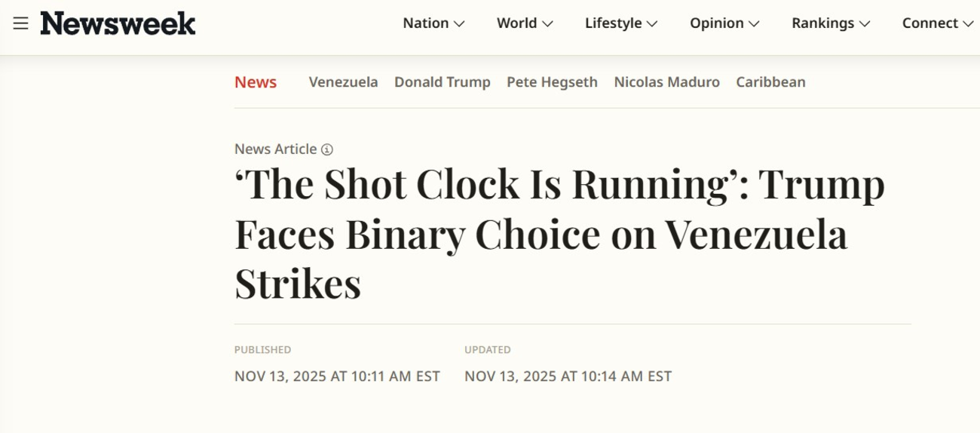
Task: Expand the Connect dropdown chevron
Action: coord(968,24)
